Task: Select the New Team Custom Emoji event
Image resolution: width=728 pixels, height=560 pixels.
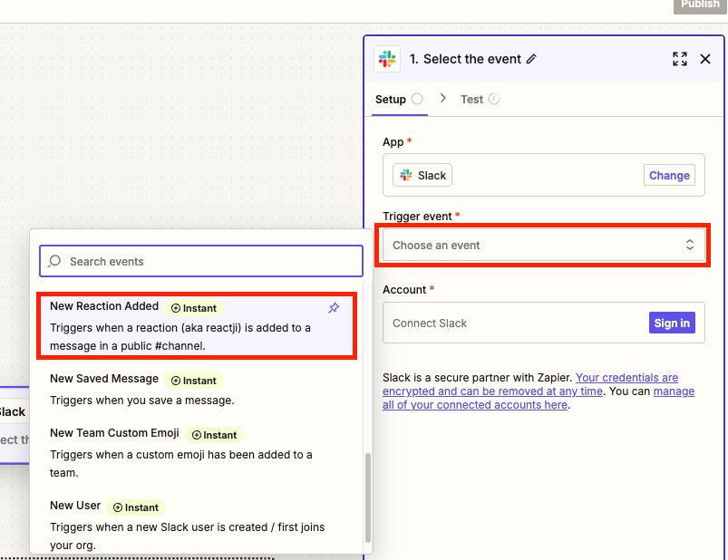Action: pos(197,452)
